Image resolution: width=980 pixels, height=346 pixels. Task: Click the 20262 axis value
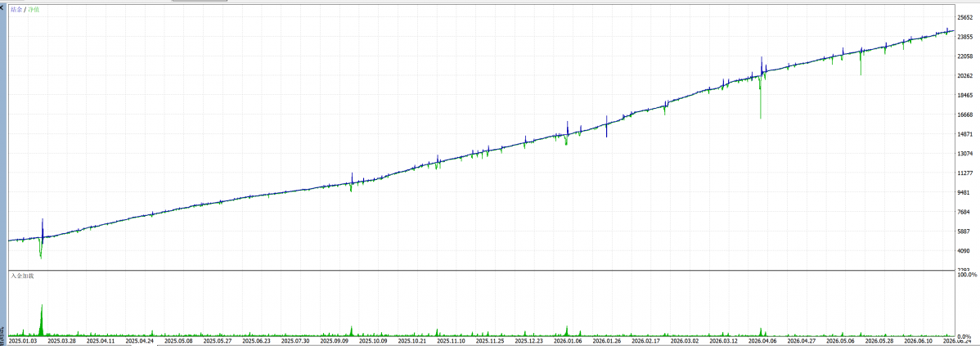(965, 75)
